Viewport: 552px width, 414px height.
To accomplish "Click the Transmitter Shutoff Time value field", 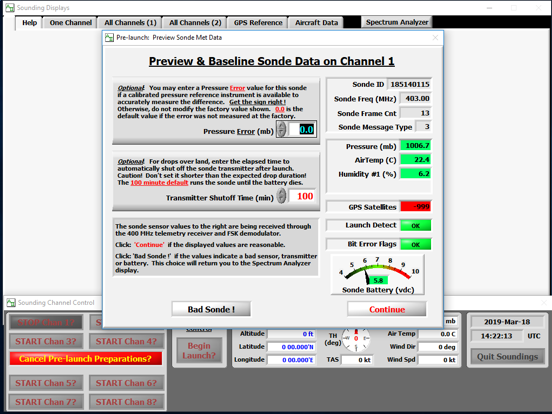I will click(302, 196).
